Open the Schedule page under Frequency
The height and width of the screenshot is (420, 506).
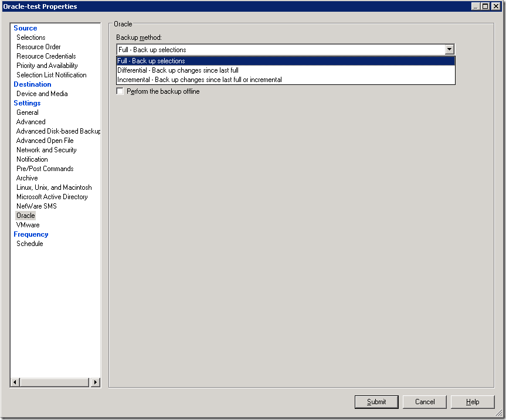click(x=30, y=244)
